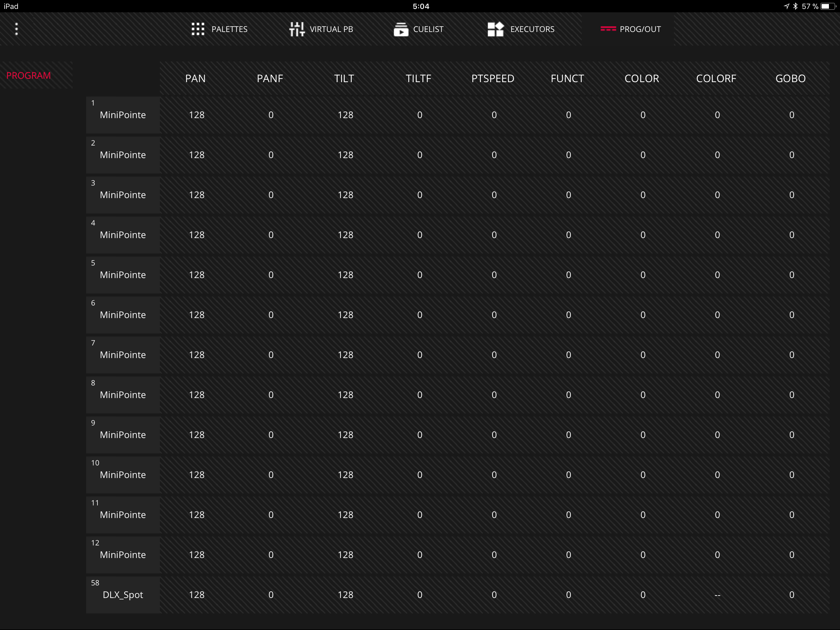Viewport: 840px width, 630px height.
Task: Switch to the PALETTES tab label
Action: pos(229,29)
